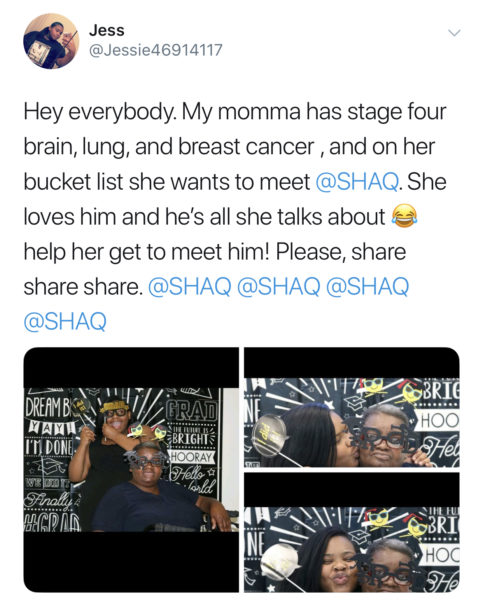The height and width of the screenshot is (600, 483).
Task: Expand the tweet options chevron
Action: point(454,33)
